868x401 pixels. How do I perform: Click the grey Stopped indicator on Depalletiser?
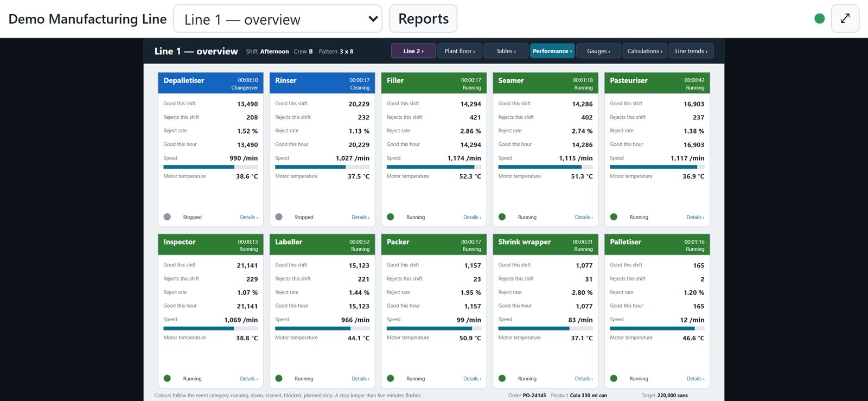pos(167,217)
